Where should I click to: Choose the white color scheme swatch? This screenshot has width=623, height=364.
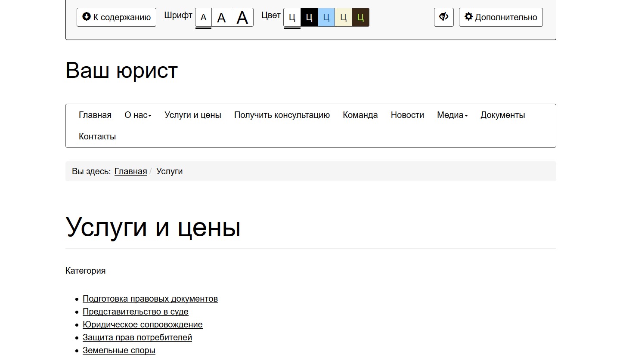(292, 18)
